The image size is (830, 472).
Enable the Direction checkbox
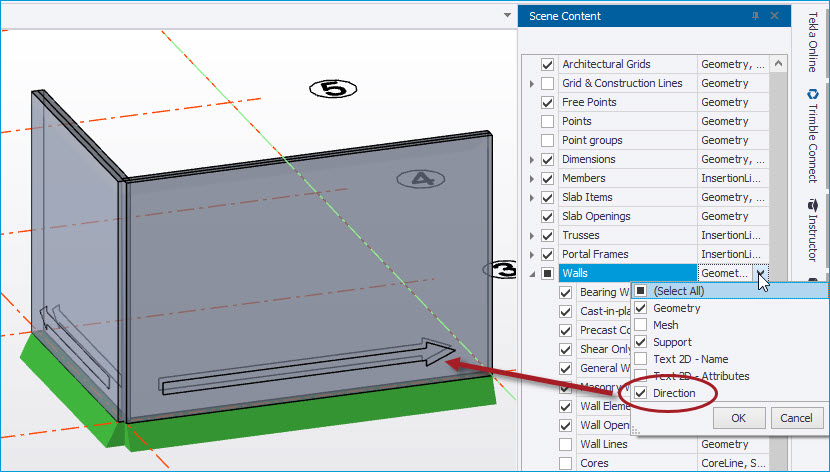point(641,394)
